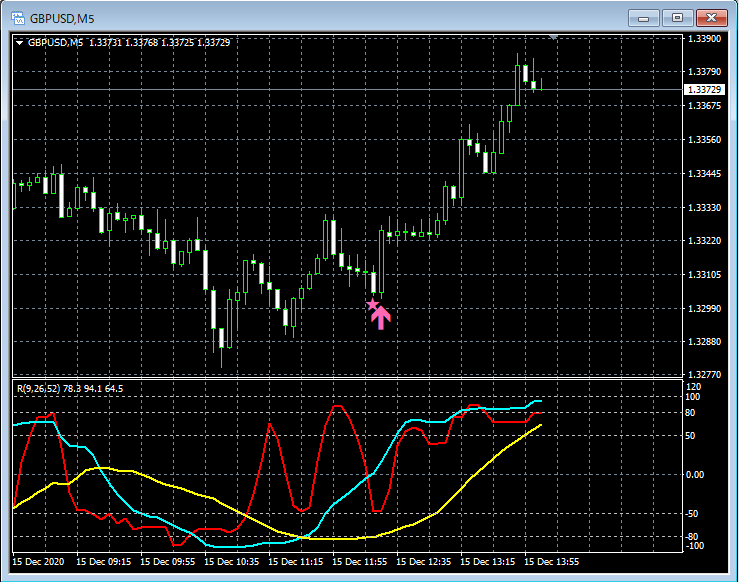740x582 pixels.
Task: Click the 15 Dec 09:55 time label
Action: point(168,562)
